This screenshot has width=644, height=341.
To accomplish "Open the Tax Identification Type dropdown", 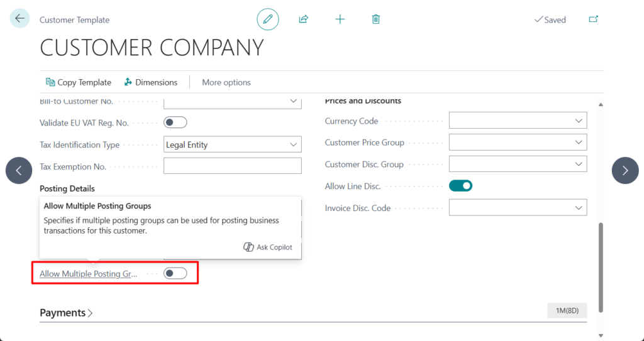I will click(232, 145).
